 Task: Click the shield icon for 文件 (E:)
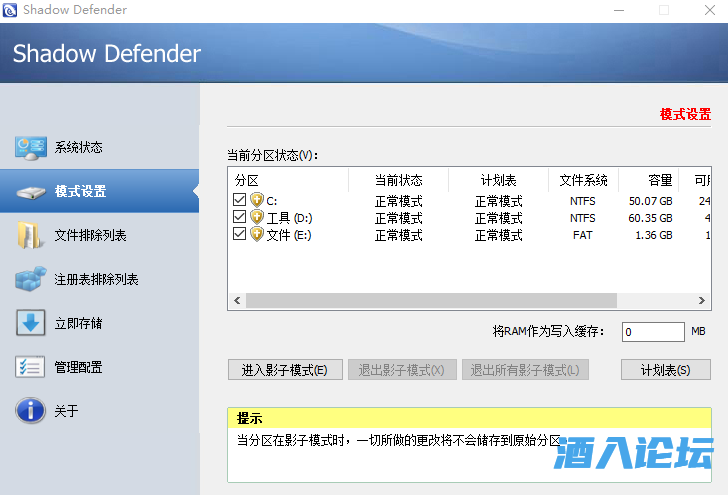tap(257, 234)
